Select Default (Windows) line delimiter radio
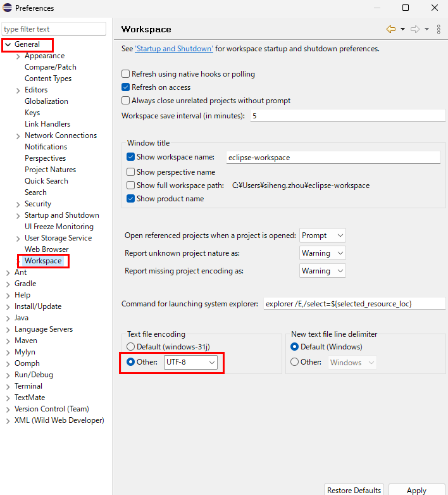 click(x=294, y=347)
